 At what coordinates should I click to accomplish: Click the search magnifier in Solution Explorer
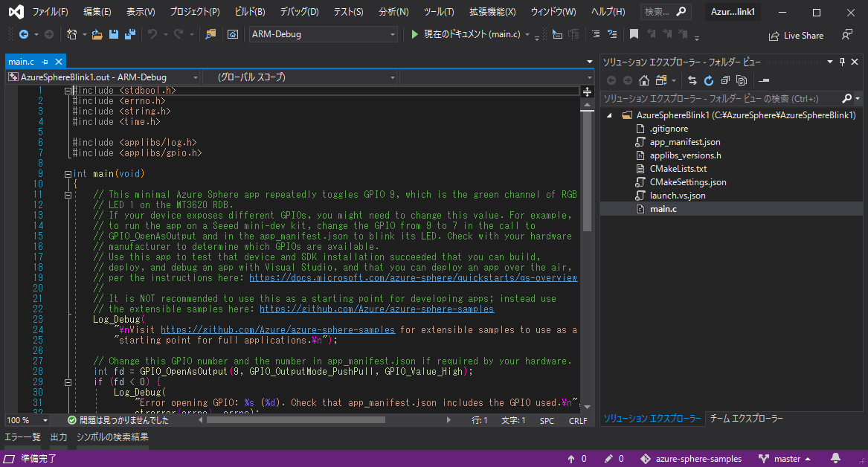pyautogui.click(x=847, y=98)
